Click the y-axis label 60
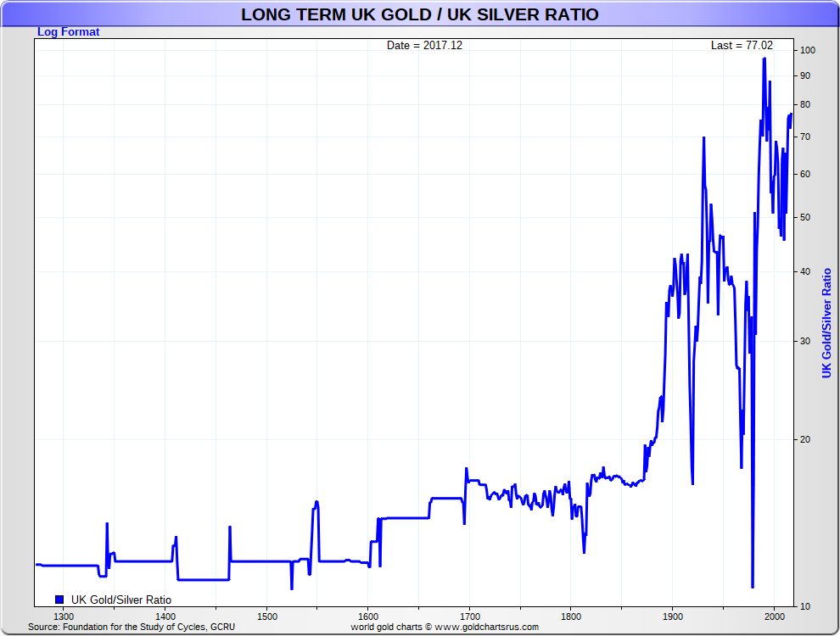This screenshot has width=840, height=636. [805, 175]
